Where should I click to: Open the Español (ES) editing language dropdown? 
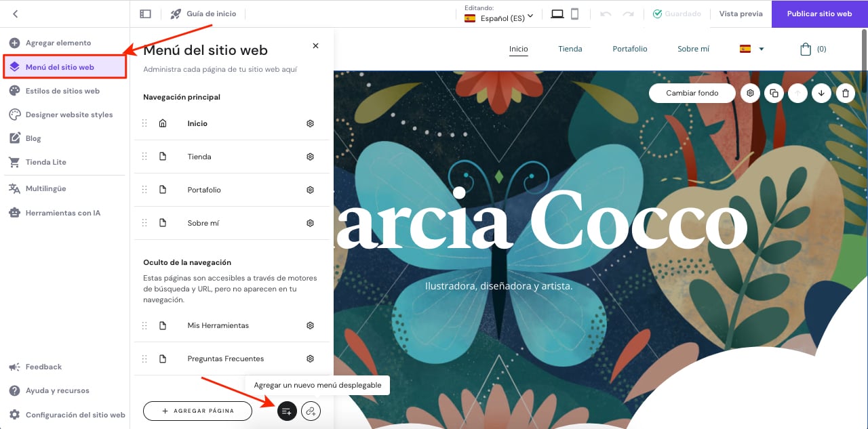coord(499,18)
